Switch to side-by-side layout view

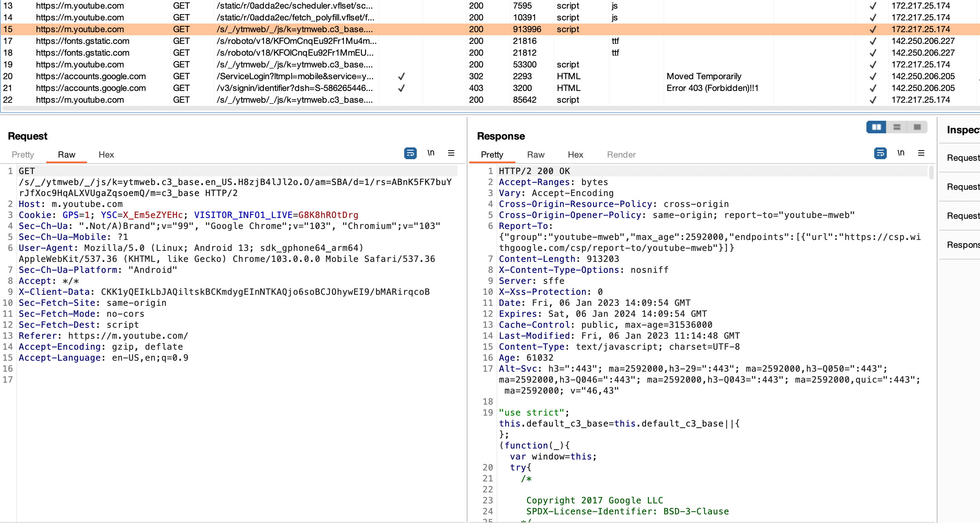click(876, 127)
